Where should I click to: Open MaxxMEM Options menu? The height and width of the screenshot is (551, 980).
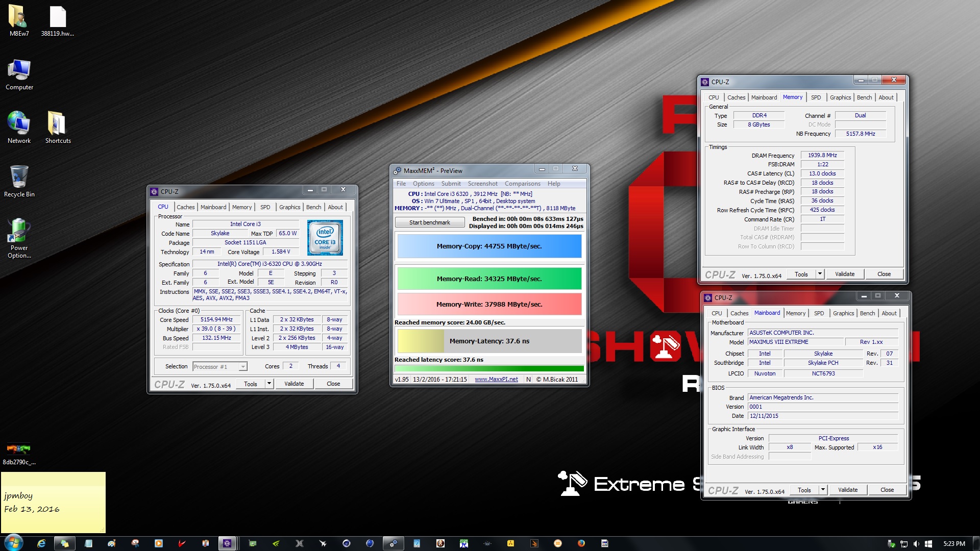click(424, 184)
